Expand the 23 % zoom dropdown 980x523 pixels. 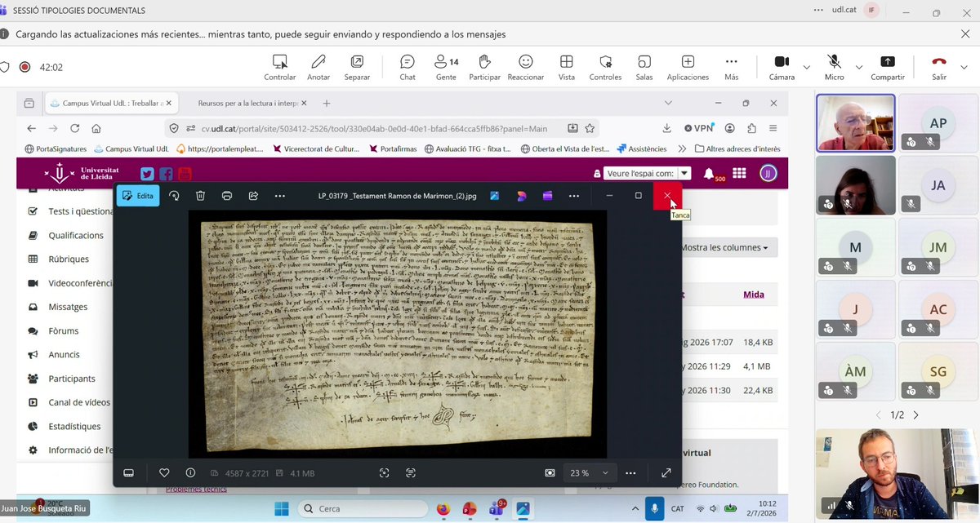click(x=588, y=472)
